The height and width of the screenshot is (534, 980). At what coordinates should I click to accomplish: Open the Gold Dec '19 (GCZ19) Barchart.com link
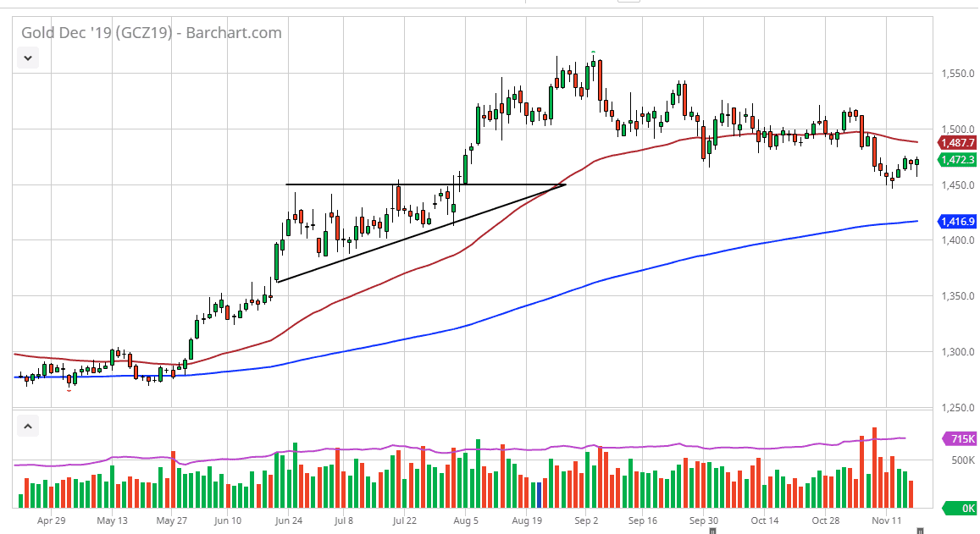[149, 32]
